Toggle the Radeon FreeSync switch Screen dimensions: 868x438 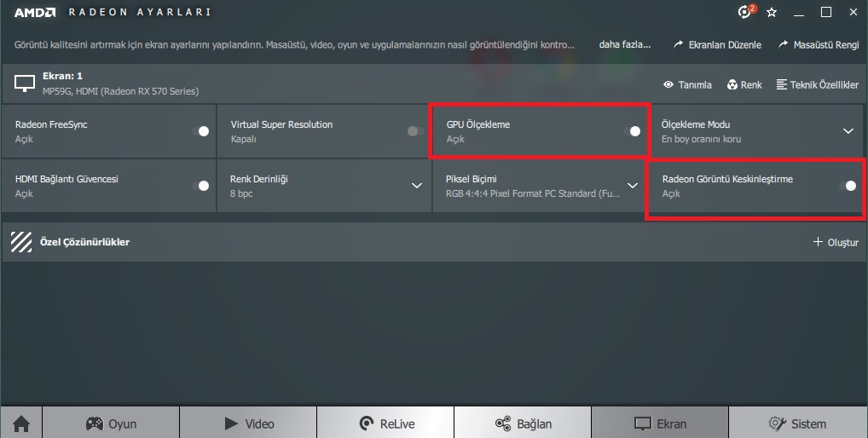tap(200, 131)
